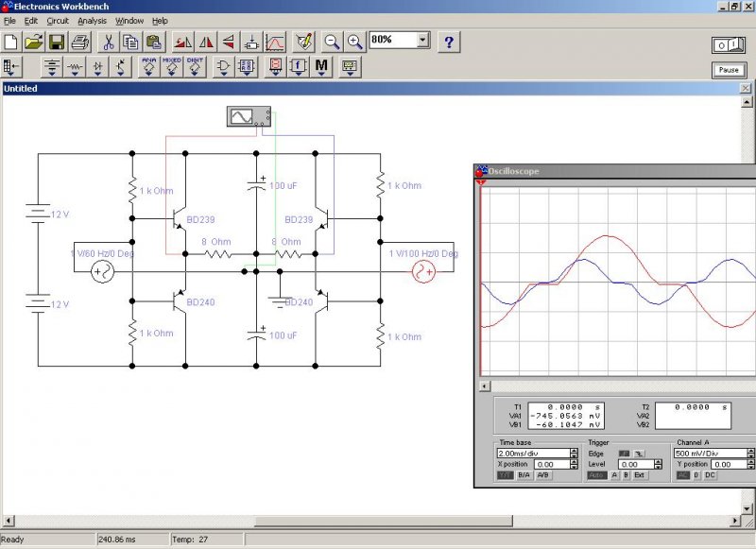Open a circuit file with Open icon
The width and height of the screenshot is (756, 549).
[34, 43]
